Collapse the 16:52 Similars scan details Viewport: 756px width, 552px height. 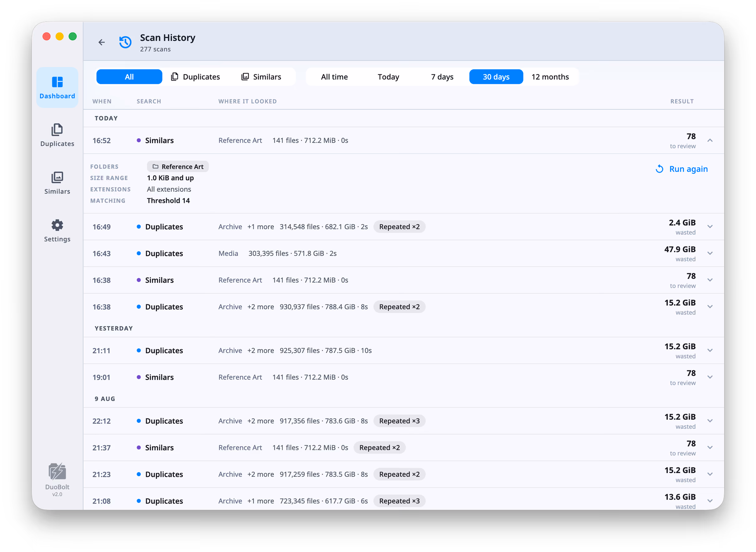pos(710,141)
